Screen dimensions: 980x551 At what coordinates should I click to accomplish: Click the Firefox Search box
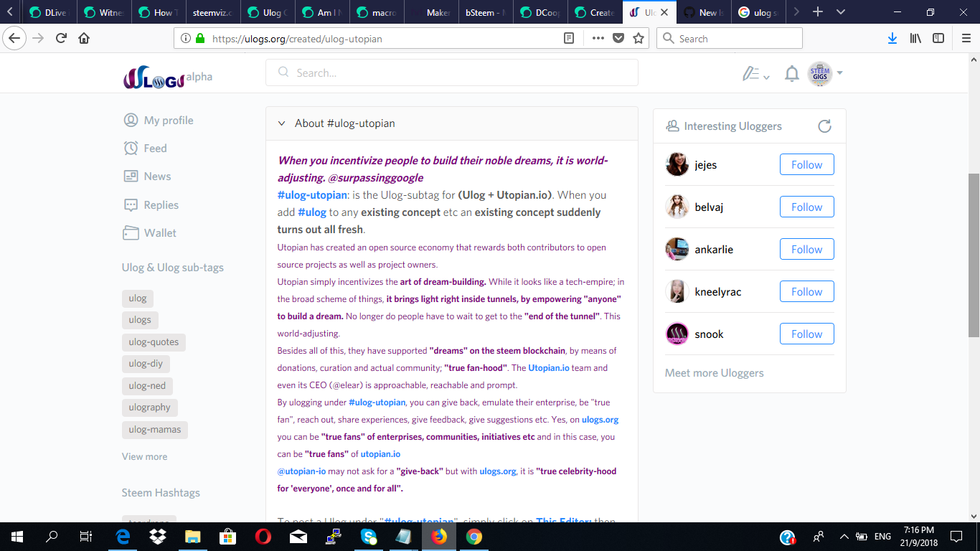730,39
